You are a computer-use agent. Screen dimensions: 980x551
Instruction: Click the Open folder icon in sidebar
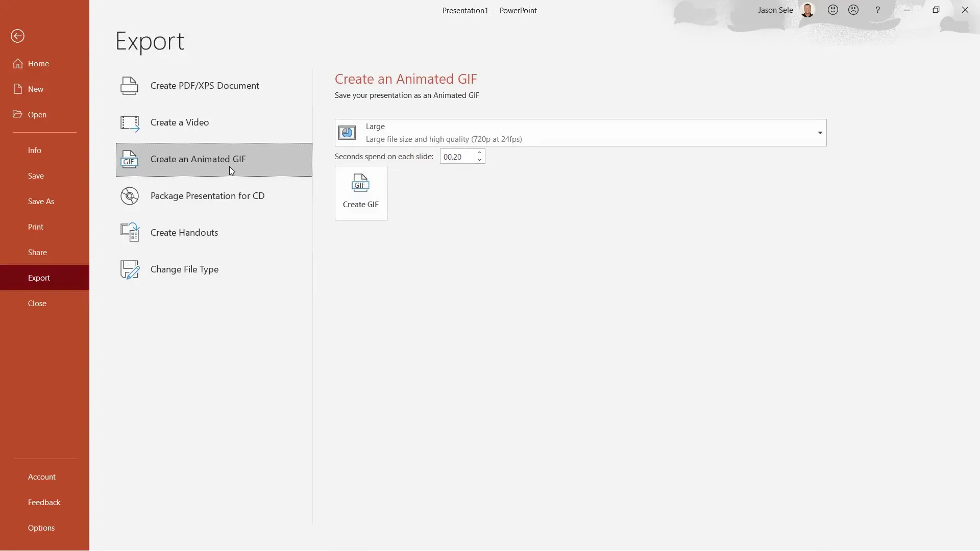[x=18, y=114]
